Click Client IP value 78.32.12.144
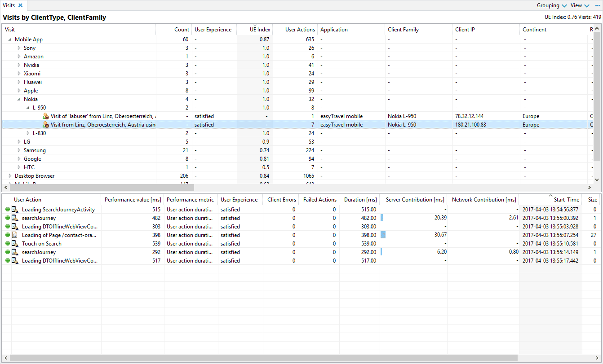The image size is (603, 364). 469,116
